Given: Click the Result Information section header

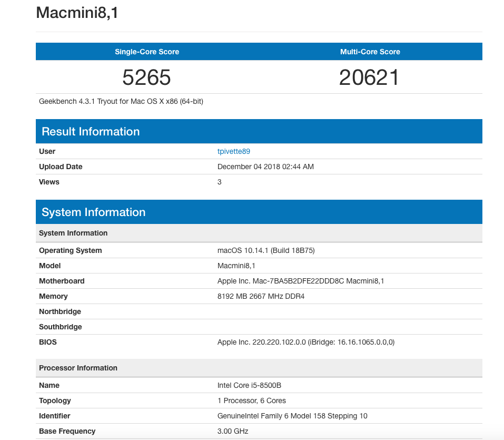Looking at the screenshot, I should point(259,131).
